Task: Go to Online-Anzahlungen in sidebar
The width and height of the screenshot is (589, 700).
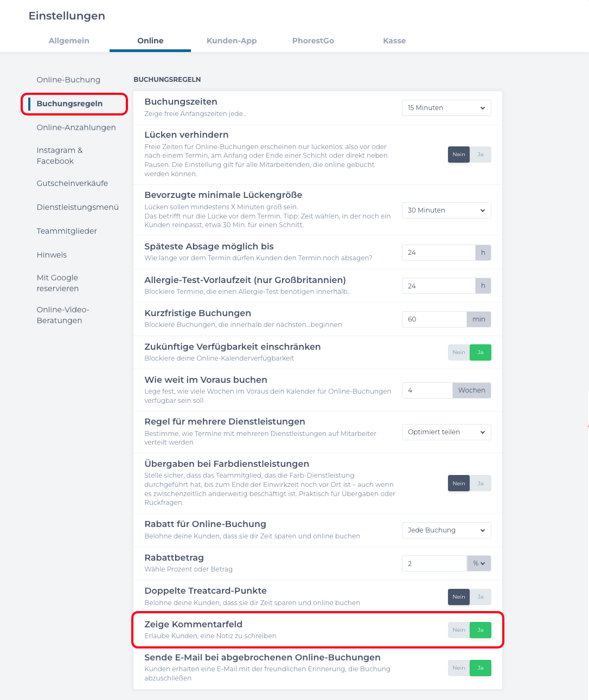Action: coord(76,127)
